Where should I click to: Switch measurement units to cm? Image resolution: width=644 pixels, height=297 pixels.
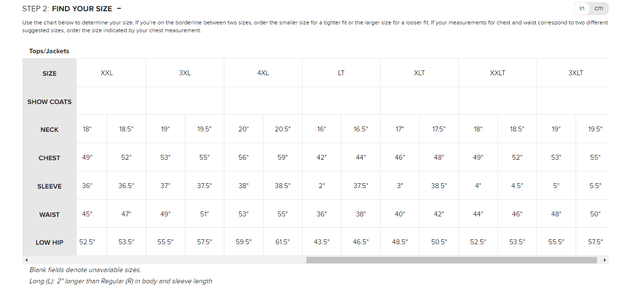(x=599, y=8)
